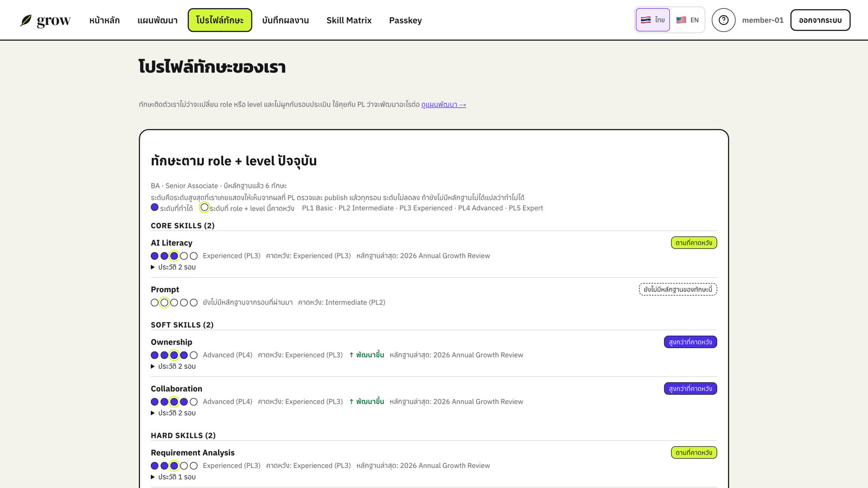
Task: Expand ประวัติ 2 รอบ under Collaboration
Action: [x=174, y=413]
